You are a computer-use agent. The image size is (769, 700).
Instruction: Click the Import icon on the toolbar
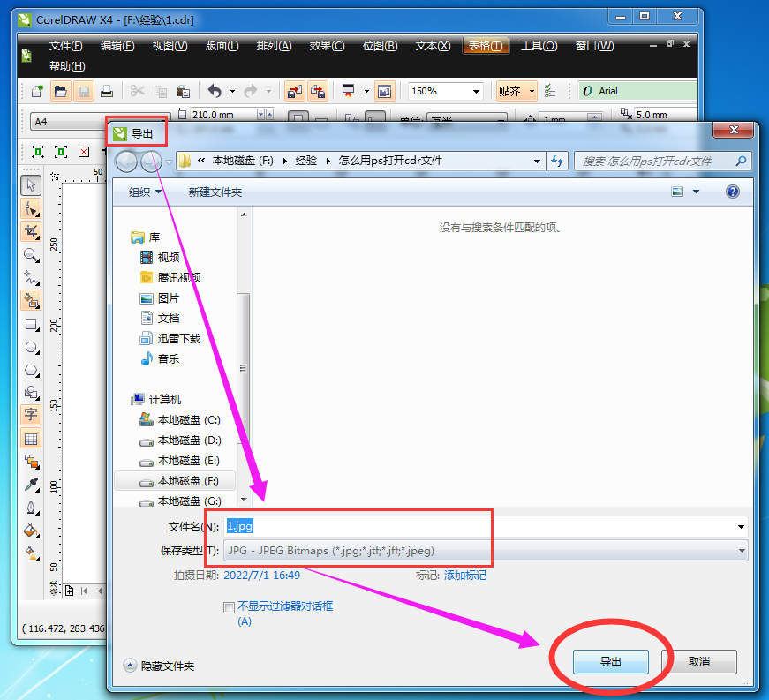pyautogui.click(x=295, y=91)
